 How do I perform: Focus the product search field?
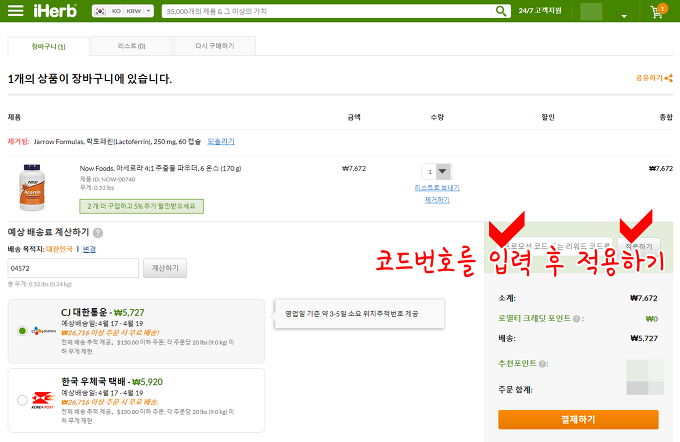tap(327, 11)
